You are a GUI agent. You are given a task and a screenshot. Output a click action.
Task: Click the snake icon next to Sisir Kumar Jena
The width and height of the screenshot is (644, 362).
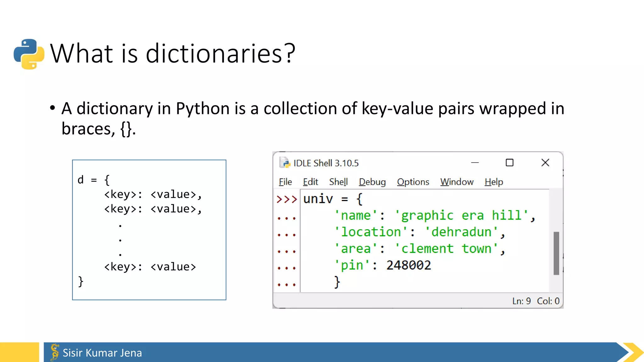coord(55,352)
